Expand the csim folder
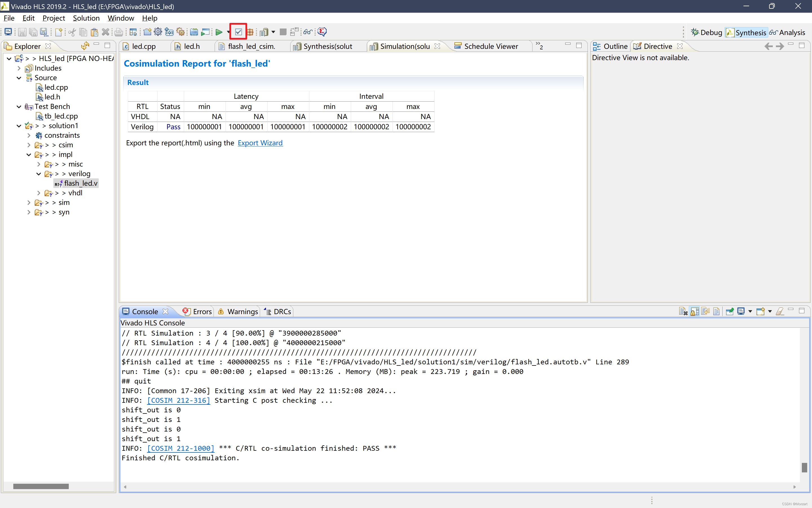Viewport: 812px width, 508px height. pos(29,145)
